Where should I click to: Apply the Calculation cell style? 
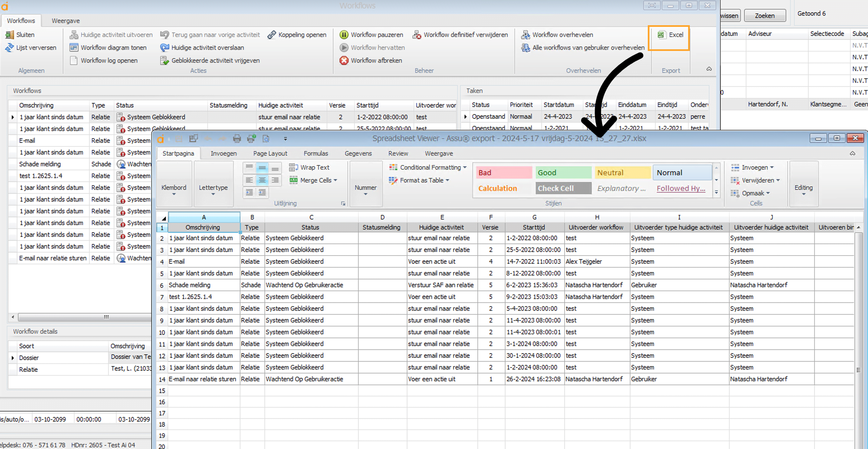coord(504,188)
